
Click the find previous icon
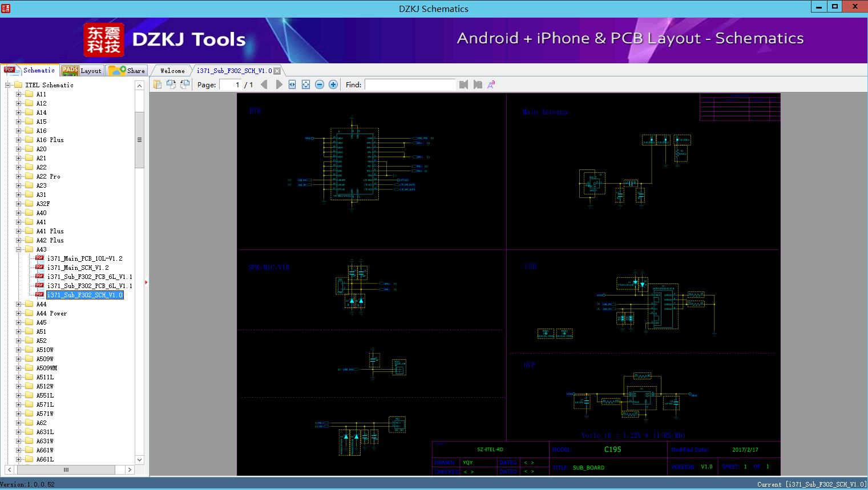point(463,84)
